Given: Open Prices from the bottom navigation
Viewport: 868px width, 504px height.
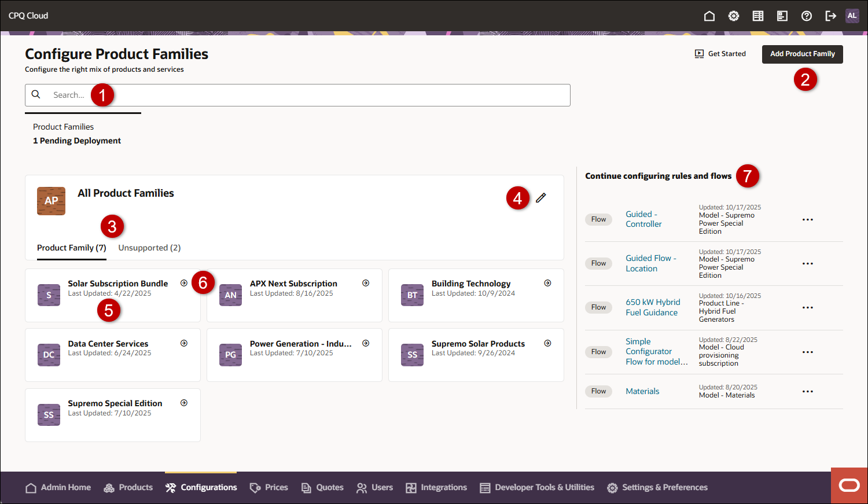Looking at the screenshot, I should pos(269,487).
